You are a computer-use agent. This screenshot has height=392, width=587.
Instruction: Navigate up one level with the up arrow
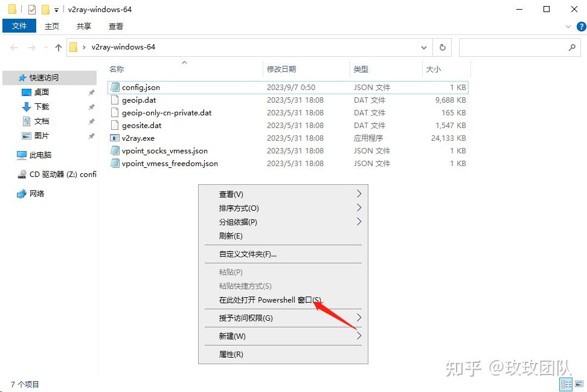(x=58, y=47)
